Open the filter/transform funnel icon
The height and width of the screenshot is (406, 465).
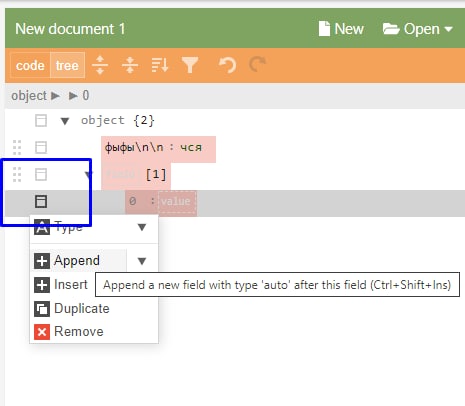click(x=190, y=65)
